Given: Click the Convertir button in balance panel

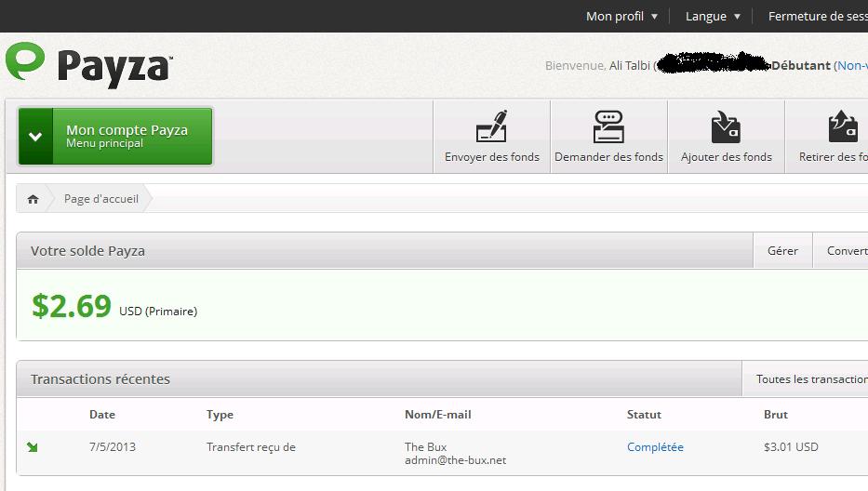Looking at the screenshot, I should tap(840, 251).
